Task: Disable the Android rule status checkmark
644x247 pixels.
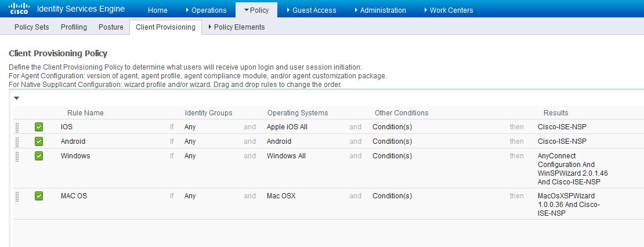Action: [x=39, y=141]
